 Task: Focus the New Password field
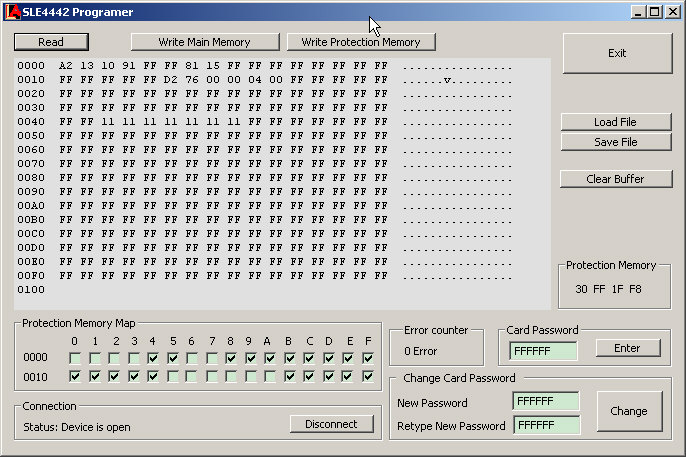[546, 401]
